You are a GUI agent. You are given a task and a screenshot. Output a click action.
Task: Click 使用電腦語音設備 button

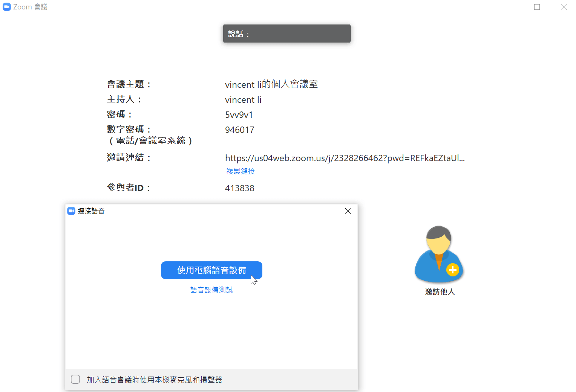pyautogui.click(x=211, y=270)
